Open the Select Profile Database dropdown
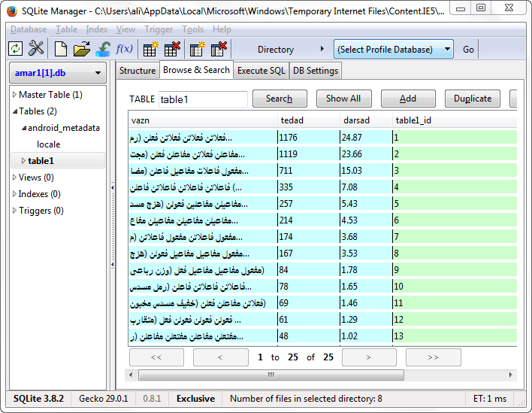Screen dimensions: 532x413 pos(394,49)
